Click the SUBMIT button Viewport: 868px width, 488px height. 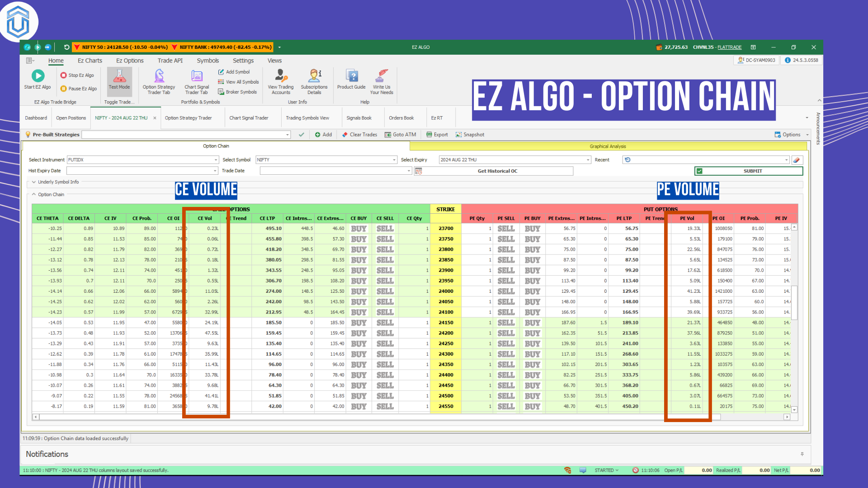pos(749,171)
